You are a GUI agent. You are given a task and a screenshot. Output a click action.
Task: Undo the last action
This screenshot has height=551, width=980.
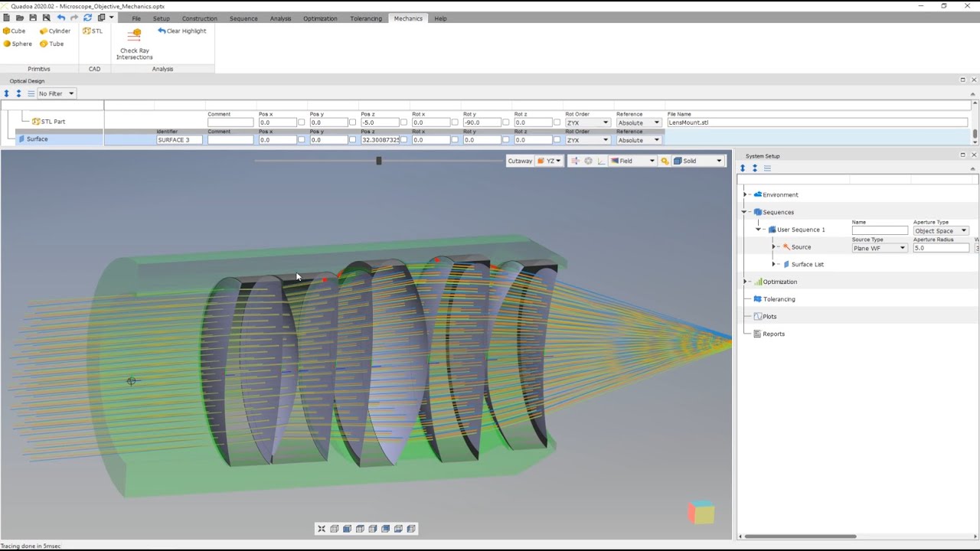[x=60, y=18]
